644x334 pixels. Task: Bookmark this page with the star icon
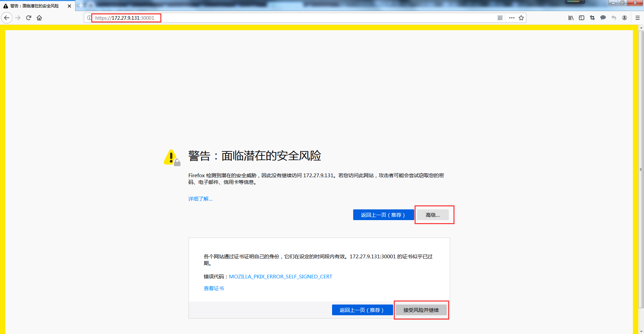[x=521, y=18]
